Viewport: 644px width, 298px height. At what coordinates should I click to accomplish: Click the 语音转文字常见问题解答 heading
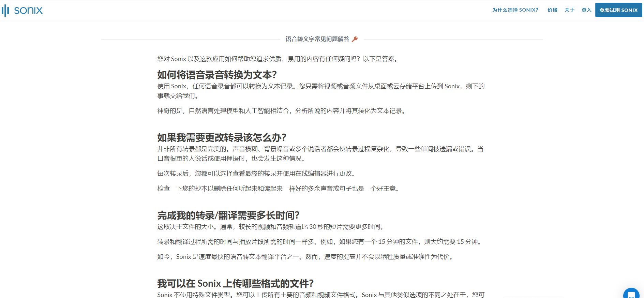click(317, 39)
